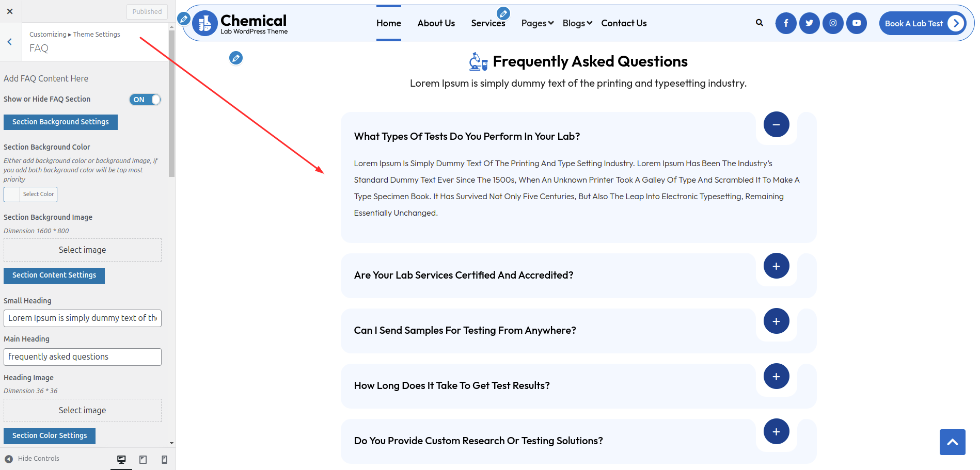Open the Contact Us menu item
The width and height of the screenshot is (980, 470).
point(624,23)
